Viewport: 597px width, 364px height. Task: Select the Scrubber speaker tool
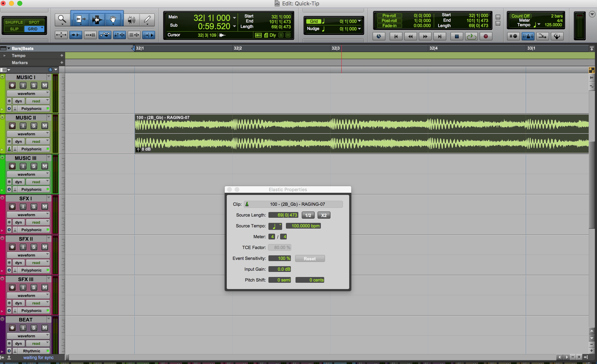click(132, 19)
